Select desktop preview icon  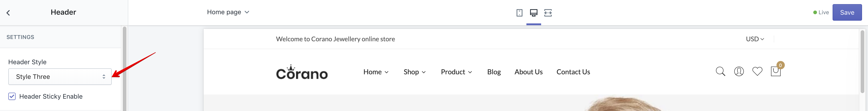[x=533, y=13]
